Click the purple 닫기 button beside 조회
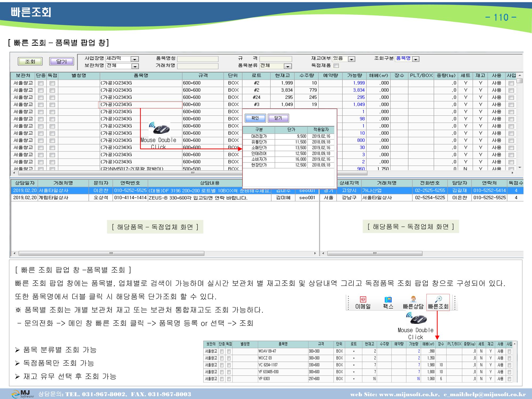The image size is (532, 399). coord(61,61)
